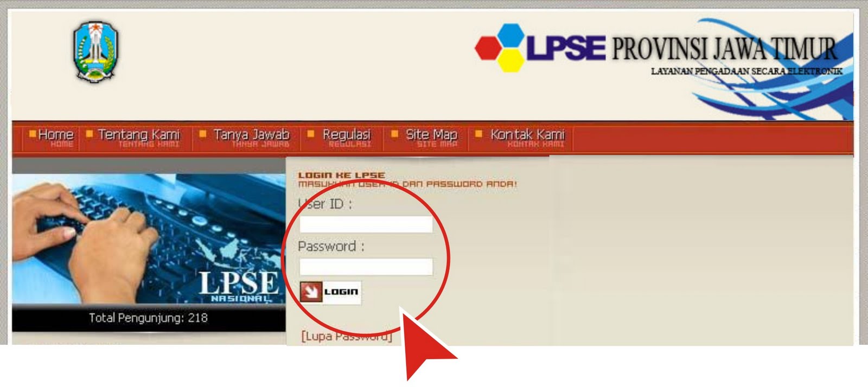Submit with the Login button
This screenshot has height=387, width=868.
[x=330, y=292]
